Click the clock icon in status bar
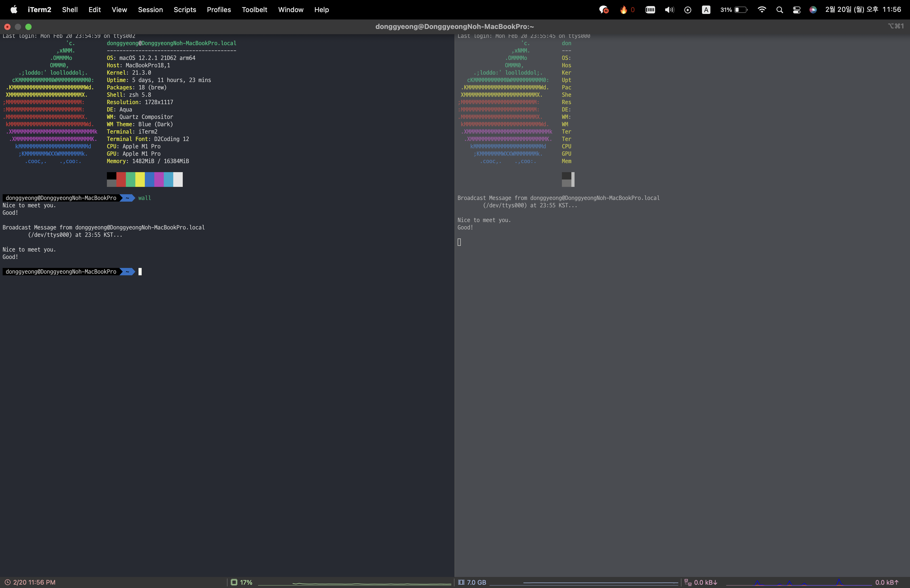910x588 pixels. pos(7,582)
